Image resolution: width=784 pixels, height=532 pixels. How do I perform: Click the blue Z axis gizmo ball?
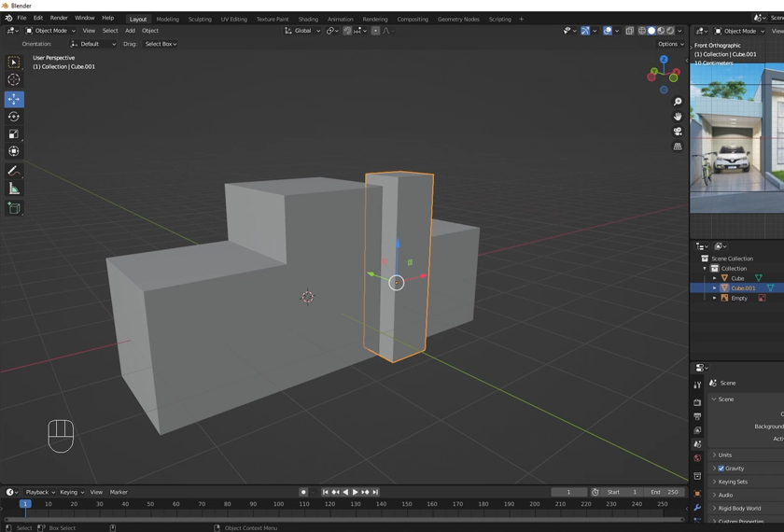(664, 59)
